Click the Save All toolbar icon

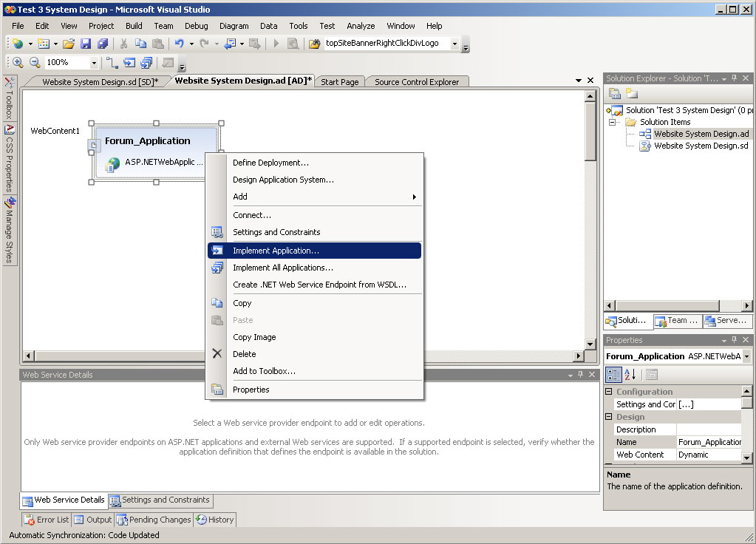tap(102, 44)
